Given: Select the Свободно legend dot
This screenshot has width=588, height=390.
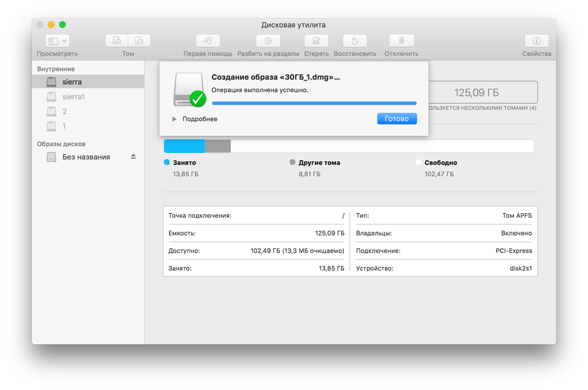Looking at the screenshot, I should coord(418,162).
